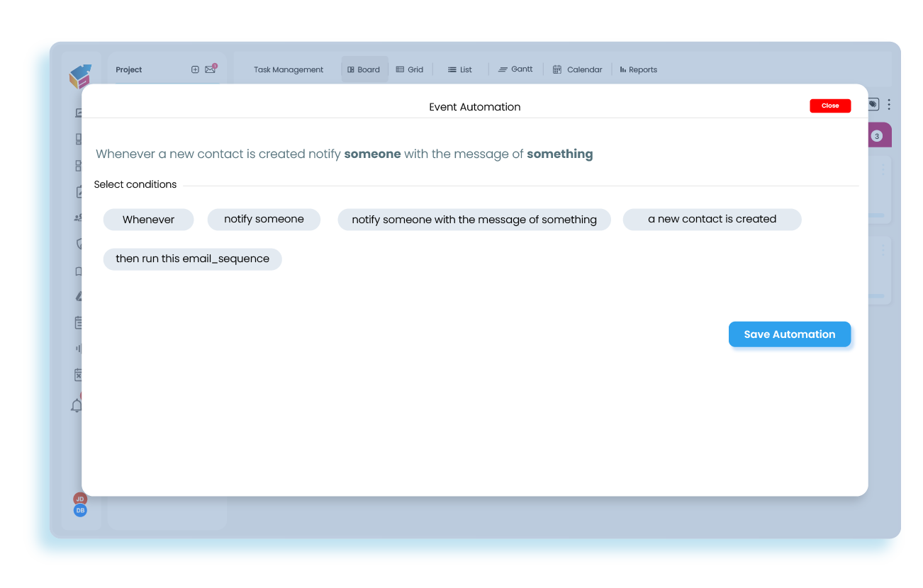Switch to the Board view tab
The image size is (923, 588).
[x=364, y=69]
